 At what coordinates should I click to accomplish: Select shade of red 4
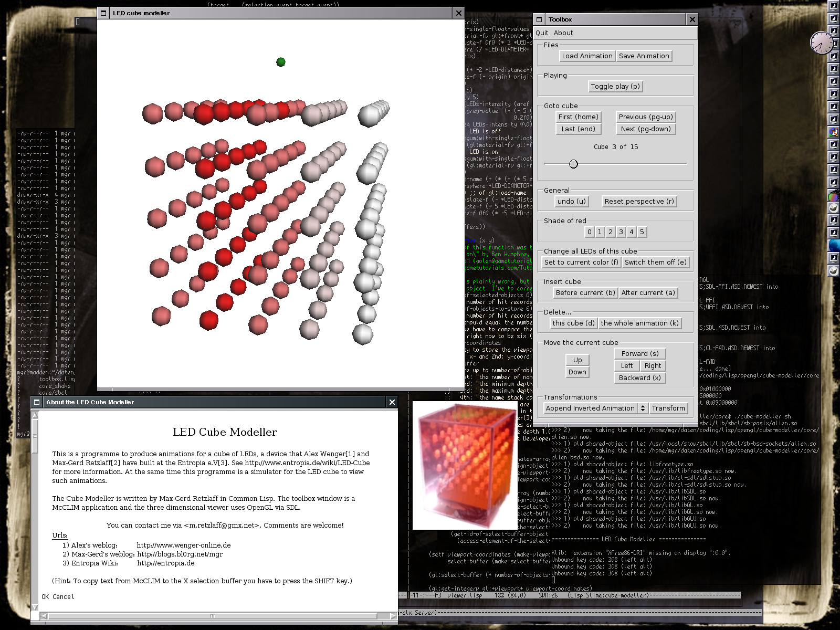click(x=631, y=232)
